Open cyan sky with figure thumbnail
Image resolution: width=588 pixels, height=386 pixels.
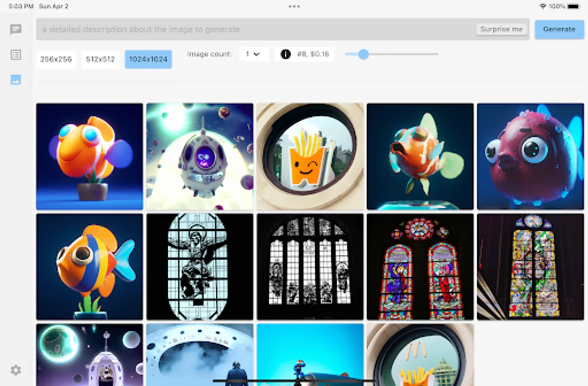[310, 355]
